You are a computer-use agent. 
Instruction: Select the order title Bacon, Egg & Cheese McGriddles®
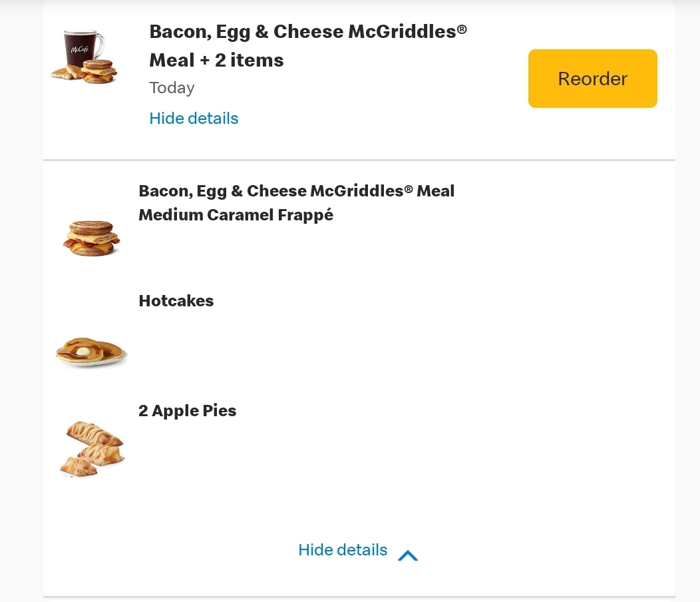[x=303, y=32]
